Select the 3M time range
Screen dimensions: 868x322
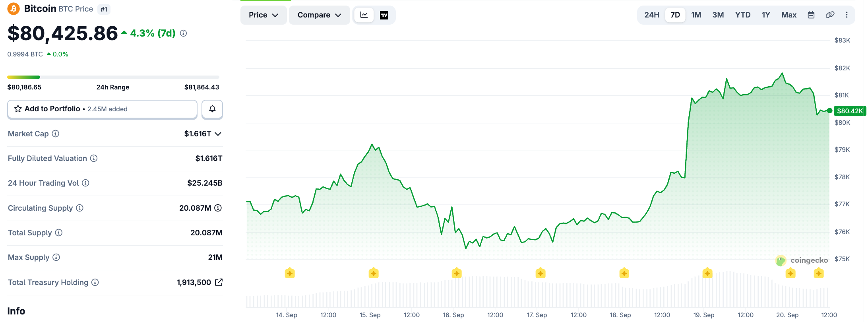[x=718, y=15]
